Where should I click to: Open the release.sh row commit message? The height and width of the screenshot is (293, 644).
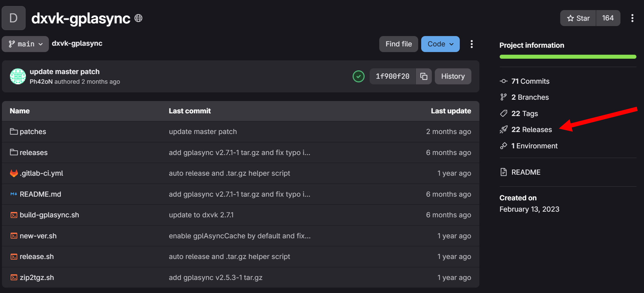click(x=229, y=257)
